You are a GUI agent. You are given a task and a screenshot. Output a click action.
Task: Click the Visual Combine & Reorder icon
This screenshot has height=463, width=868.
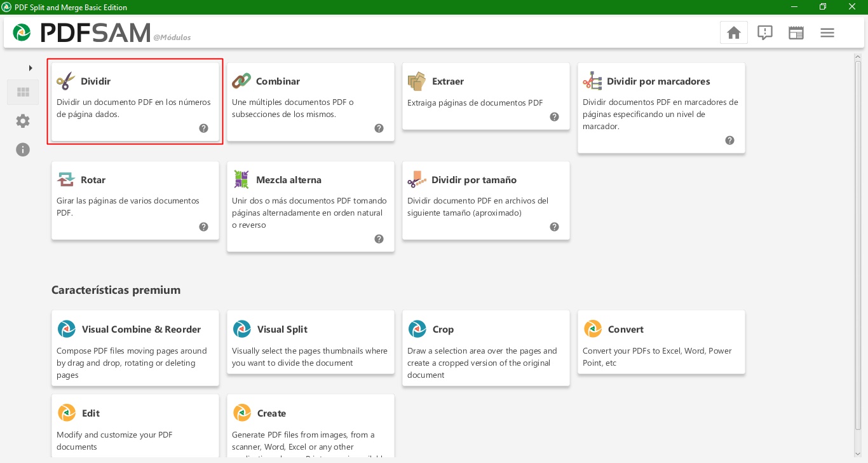(x=67, y=329)
